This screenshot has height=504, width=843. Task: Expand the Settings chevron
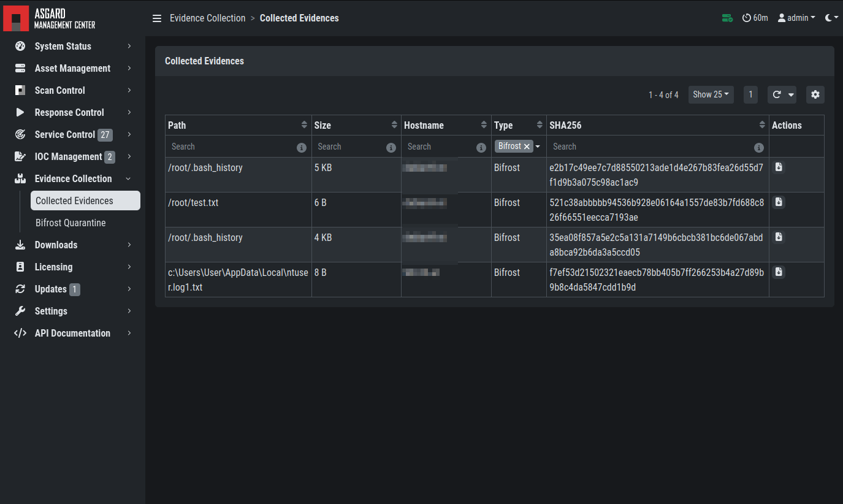(129, 311)
